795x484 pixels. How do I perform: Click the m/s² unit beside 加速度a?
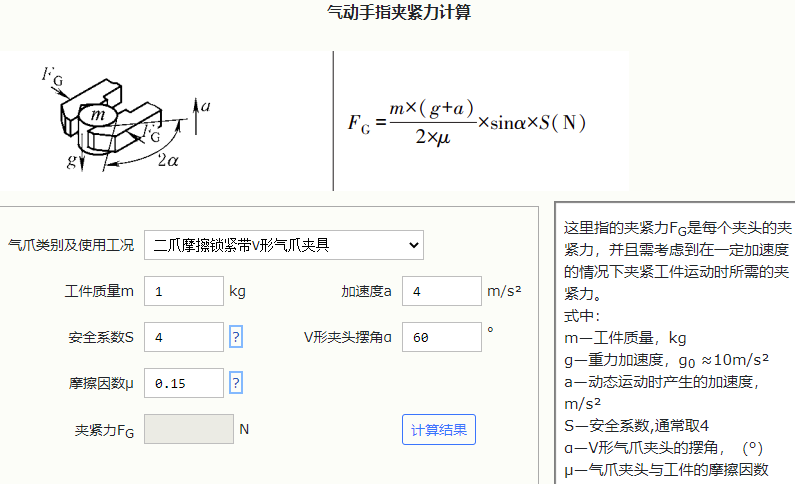(504, 291)
